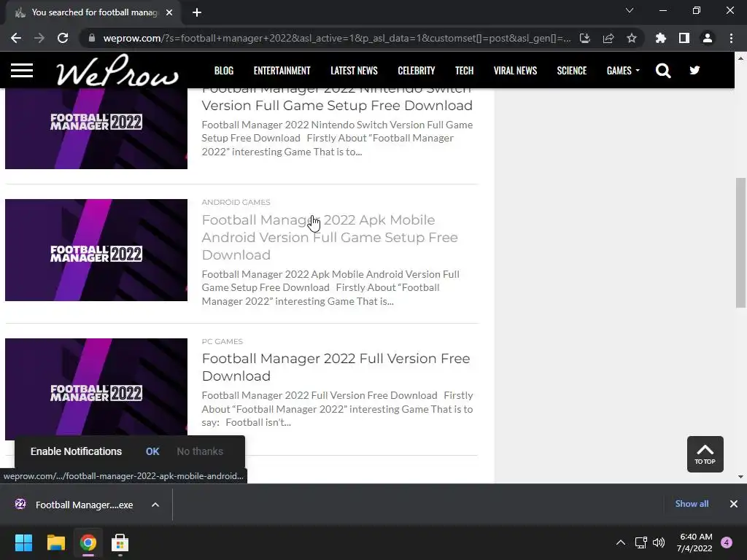Open the LATEST NEWS menu item
The image size is (747, 560).
coord(354,71)
